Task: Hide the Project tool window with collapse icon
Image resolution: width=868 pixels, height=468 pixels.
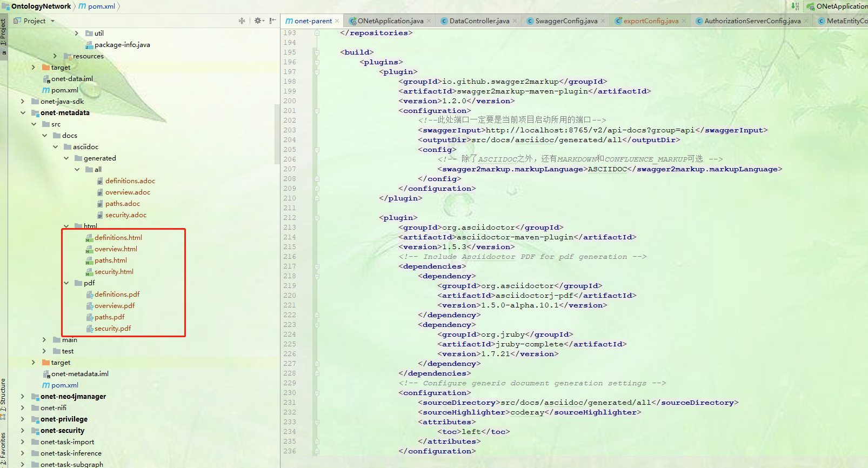Action: [273, 21]
